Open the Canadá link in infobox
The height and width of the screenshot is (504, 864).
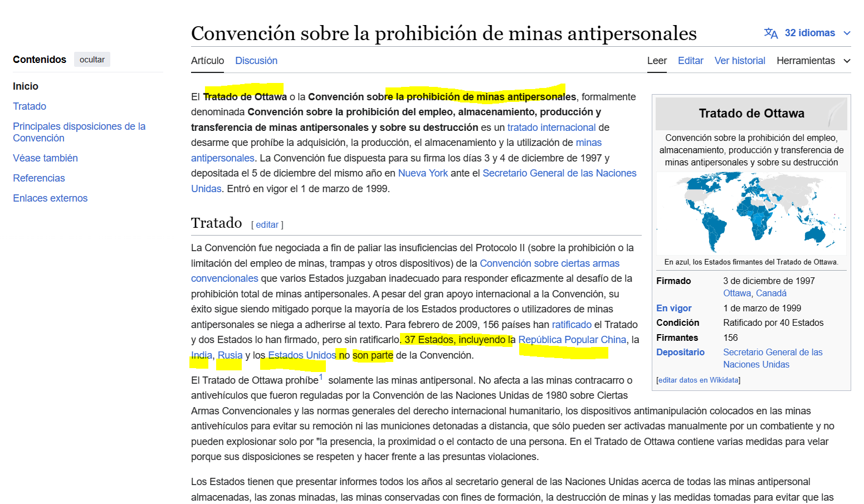coord(771,293)
